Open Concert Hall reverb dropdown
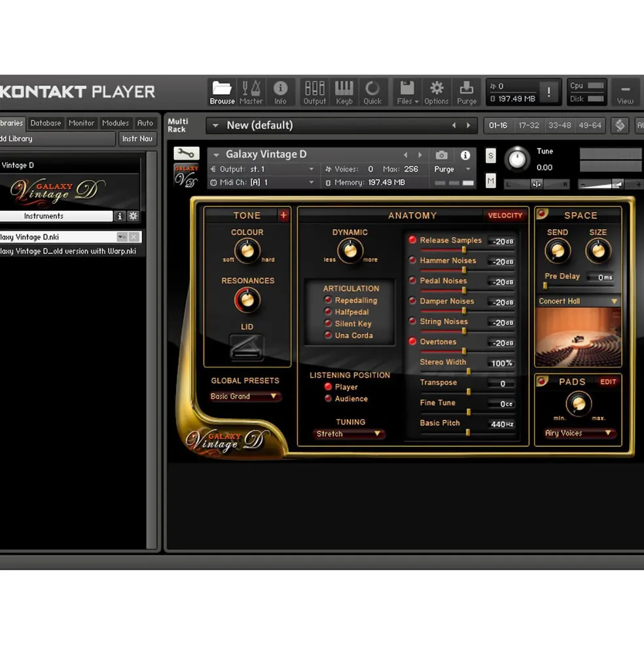 578,301
